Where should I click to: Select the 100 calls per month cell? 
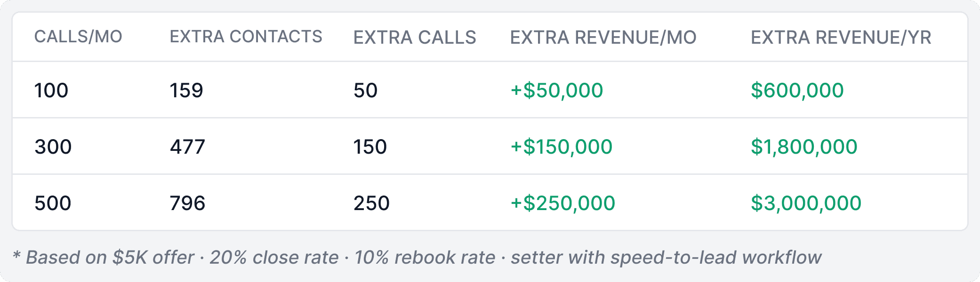tap(51, 90)
